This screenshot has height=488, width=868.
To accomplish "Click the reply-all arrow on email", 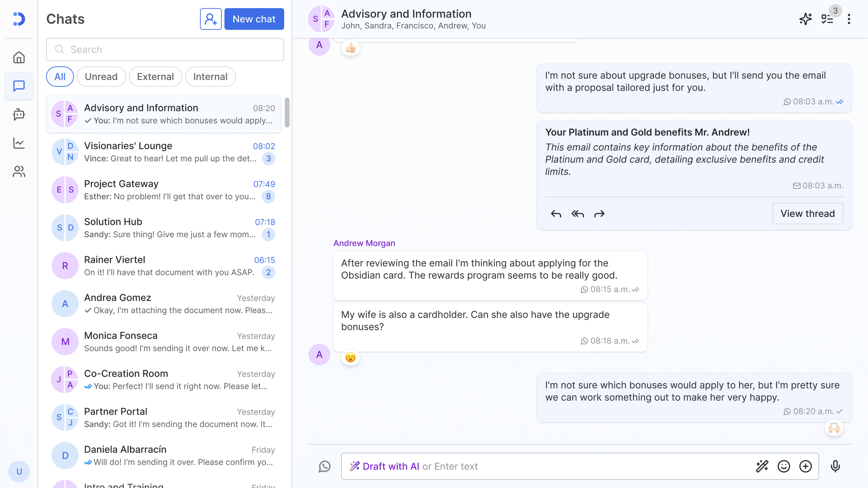I will click(x=577, y=214).
